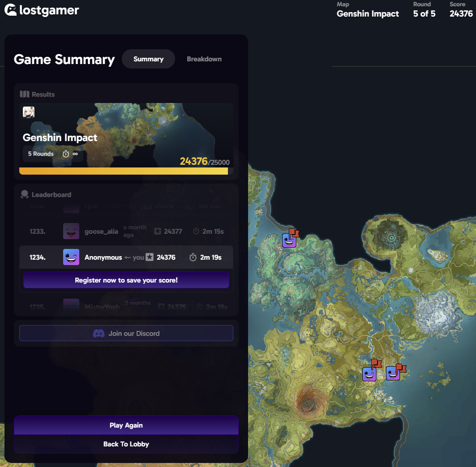Click the timer icon beside 5 Rounds
476x467 pixels.
pos(65,154)
